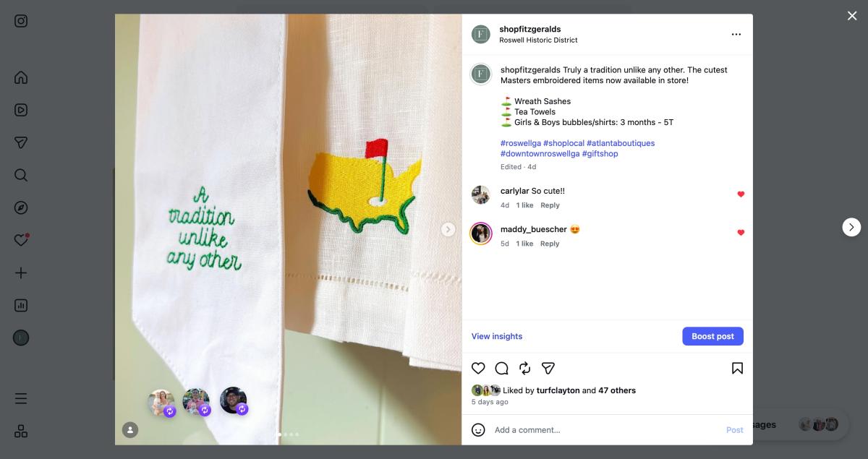Toggle bookmark to save this post

[737, 368]
